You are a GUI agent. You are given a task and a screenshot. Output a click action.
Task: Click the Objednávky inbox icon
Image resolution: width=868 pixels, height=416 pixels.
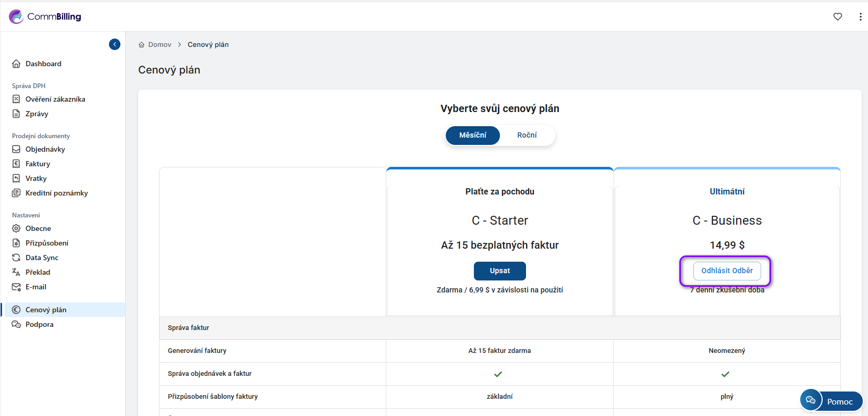pyautogui.click(x=16, y=149)
